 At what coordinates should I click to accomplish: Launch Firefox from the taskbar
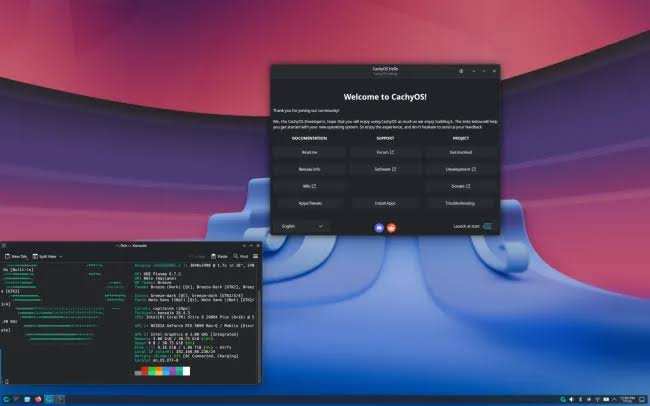(38, 399)
